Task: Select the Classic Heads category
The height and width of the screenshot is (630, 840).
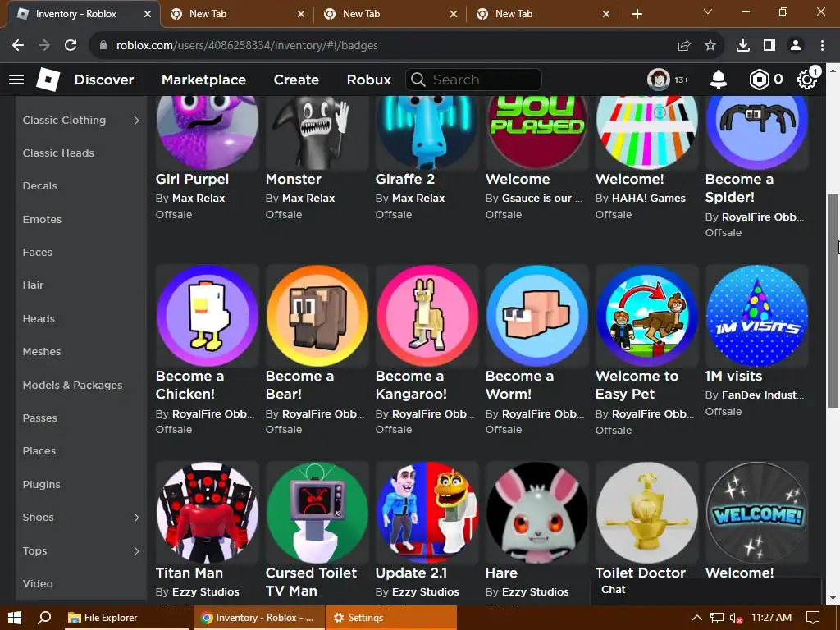Action: pyautogui.click(x=58, y=153)
